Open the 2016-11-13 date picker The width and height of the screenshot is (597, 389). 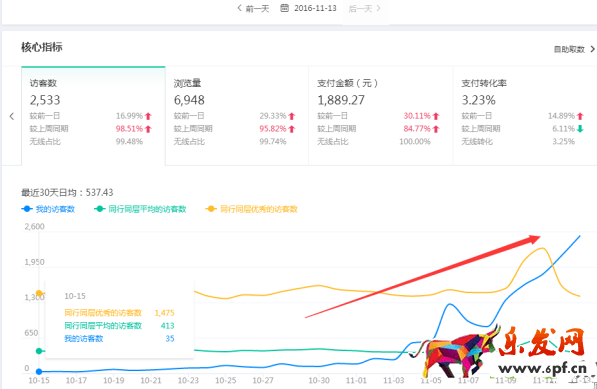tap(315, 8)
